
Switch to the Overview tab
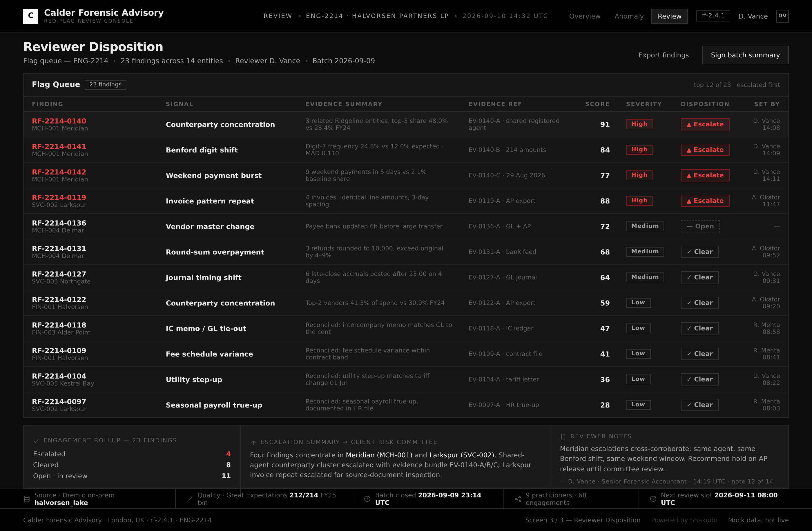click(584, 16)
